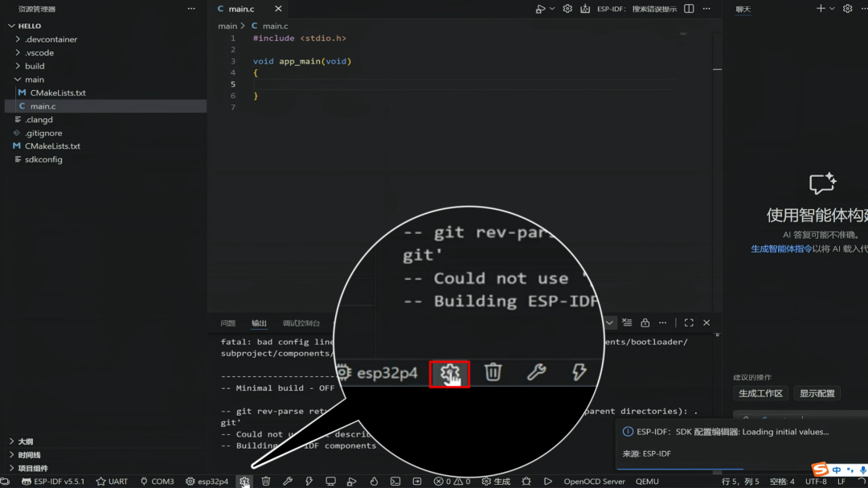Flash device using lightning bolt status icon

click(x=309, y=482)
